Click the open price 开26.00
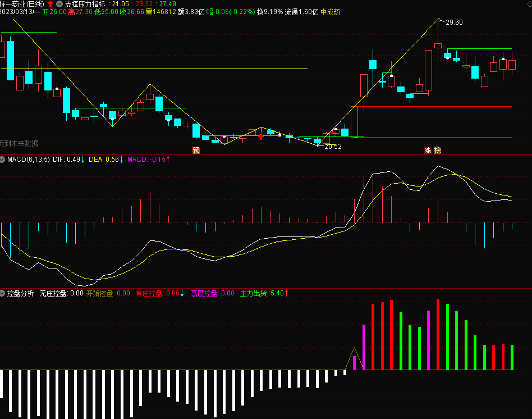The height and width of the screenshot is (419, 532). [x=54, y=12]
